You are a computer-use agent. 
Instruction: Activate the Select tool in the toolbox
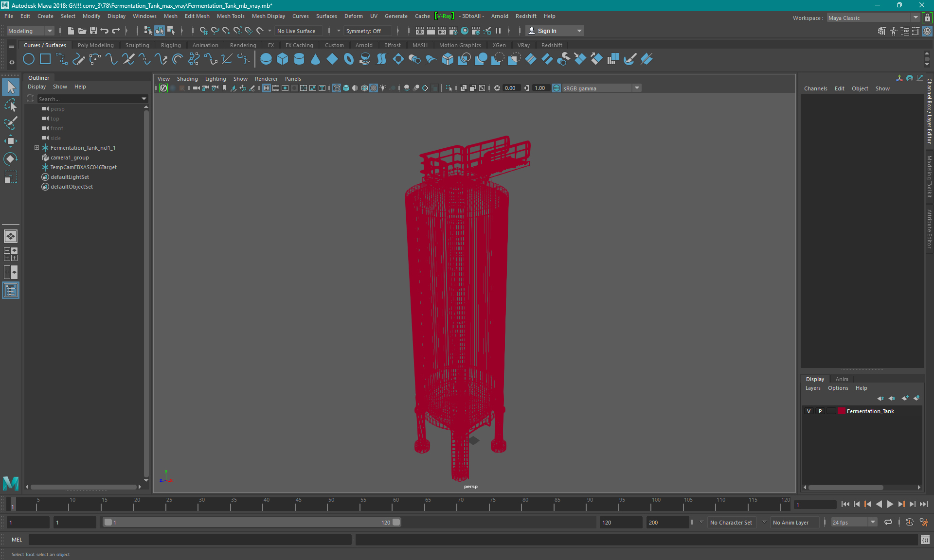click(x=11, y=87)
